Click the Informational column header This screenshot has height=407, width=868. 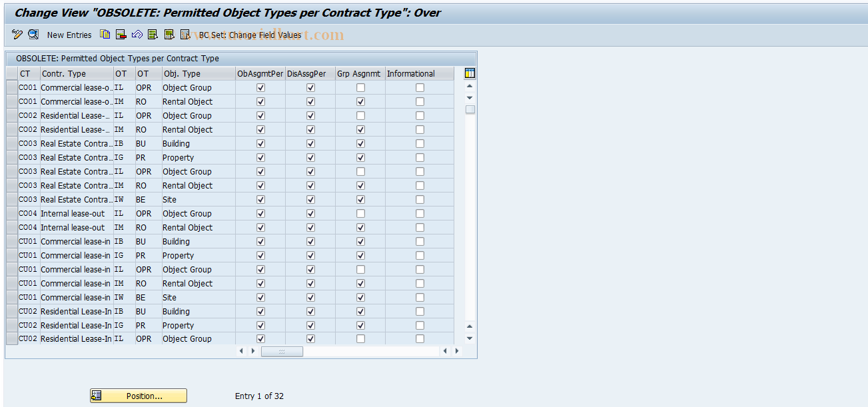coord(420,74)
